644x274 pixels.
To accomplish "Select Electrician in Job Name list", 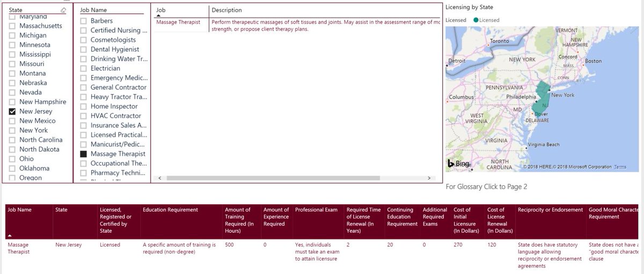I will click(83, 68).
